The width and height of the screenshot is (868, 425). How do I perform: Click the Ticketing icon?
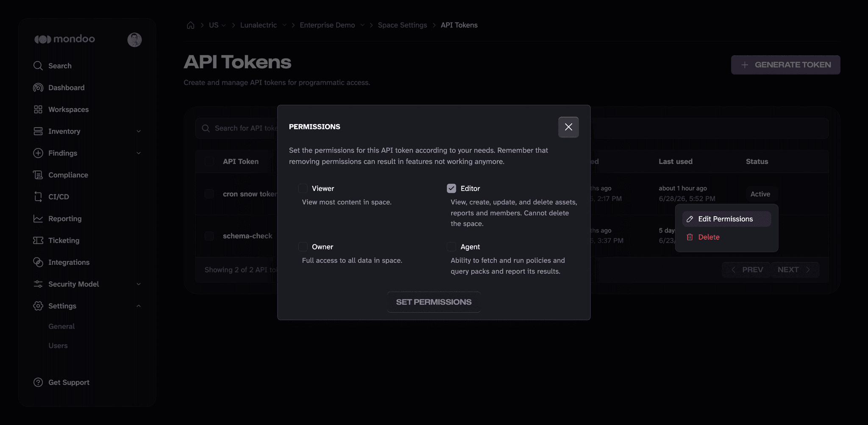point(38,240)
